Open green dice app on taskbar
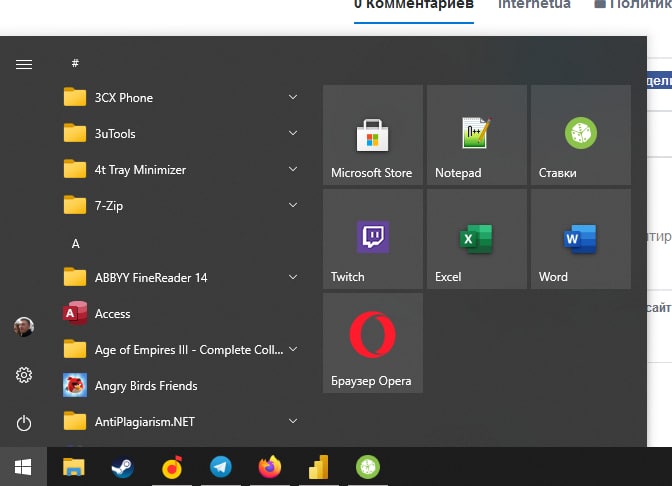This screenshot has height=486, width=672. click(x=368, y=467)
